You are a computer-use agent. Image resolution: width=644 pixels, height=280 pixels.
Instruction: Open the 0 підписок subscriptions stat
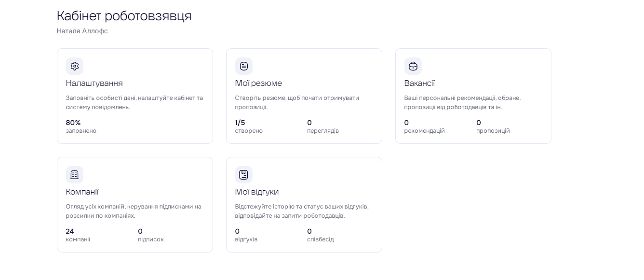[151, 235]
